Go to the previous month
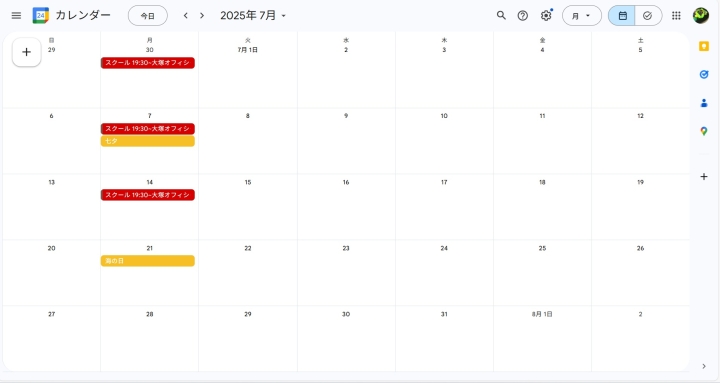Viewport: 720px width, 383px height. click(x=186, y=16)
